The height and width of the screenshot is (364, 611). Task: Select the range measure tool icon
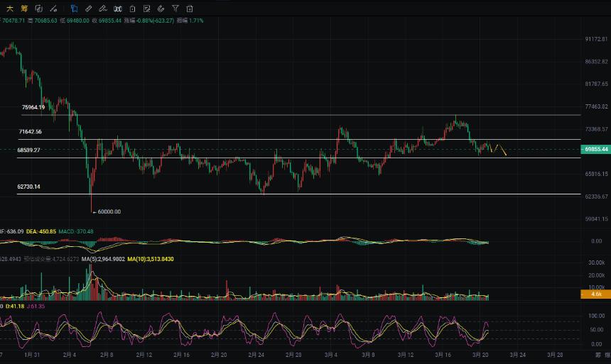(118, 9)
